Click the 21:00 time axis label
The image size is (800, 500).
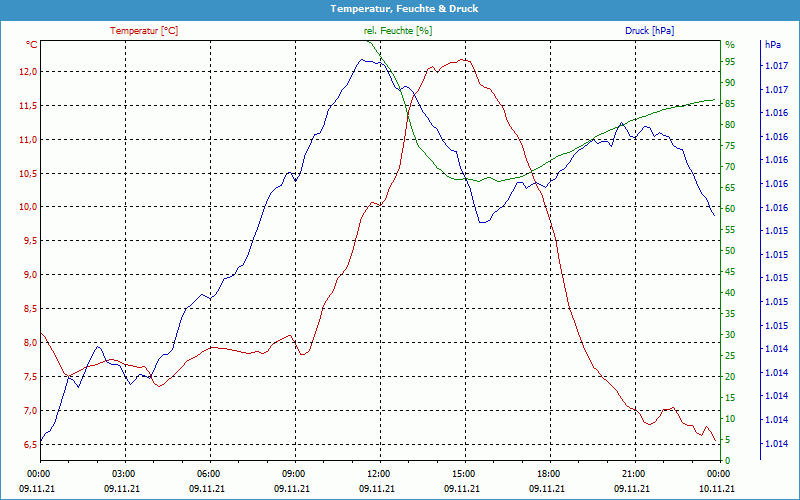(x=632, y=474)
